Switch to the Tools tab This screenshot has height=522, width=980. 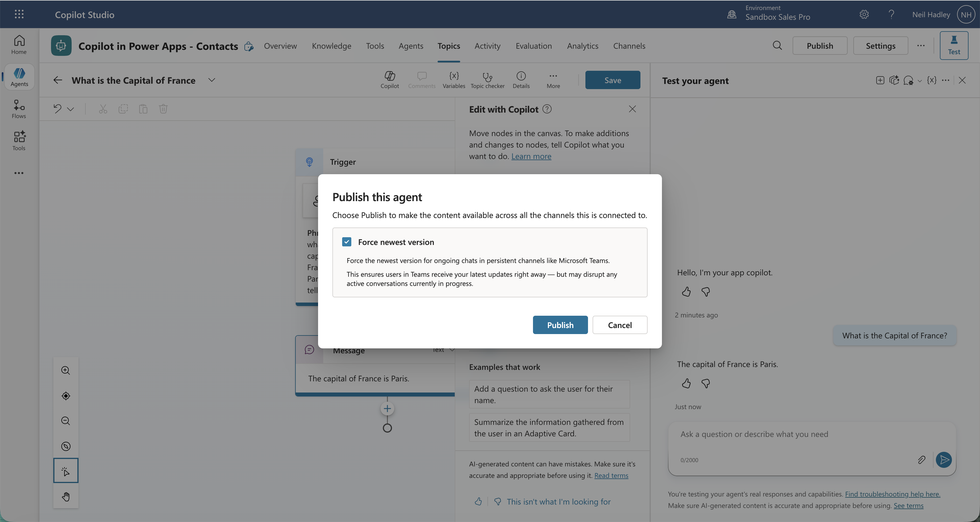[x=375, y=46]
